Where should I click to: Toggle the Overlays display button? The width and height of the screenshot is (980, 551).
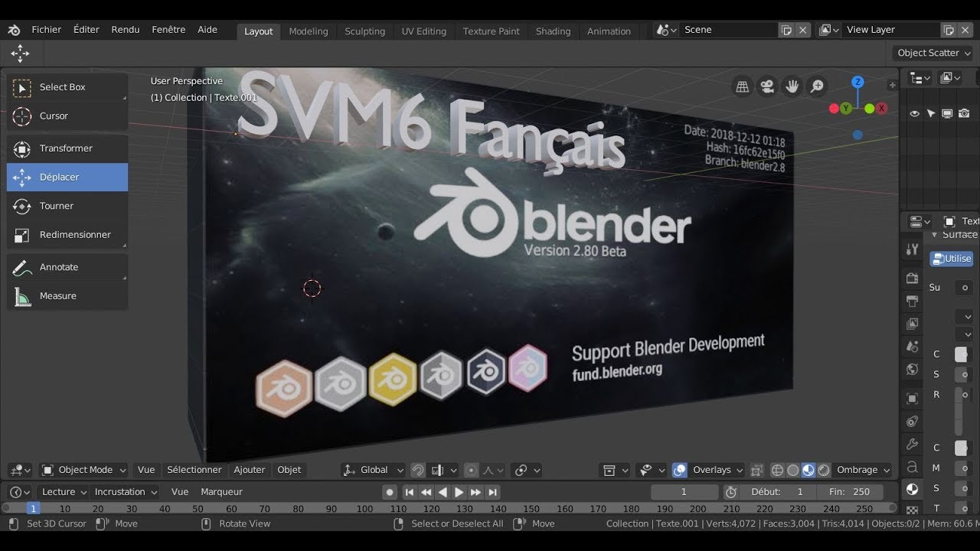(679, 470)
